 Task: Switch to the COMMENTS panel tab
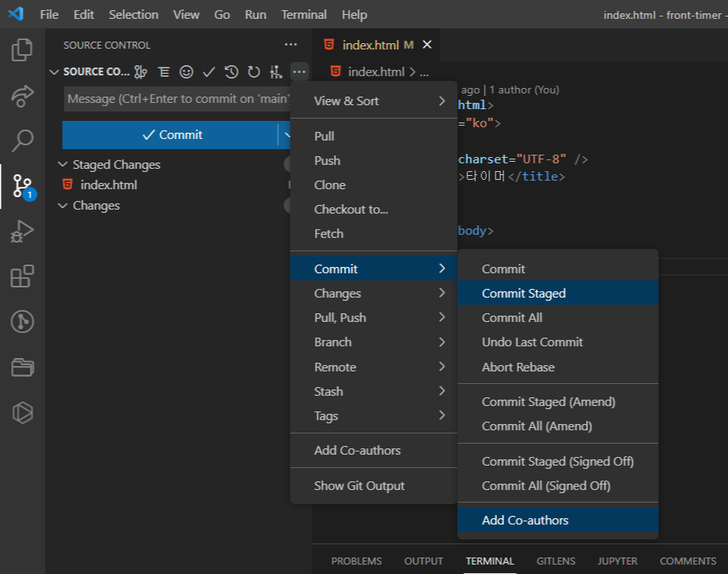coord(688,561)
